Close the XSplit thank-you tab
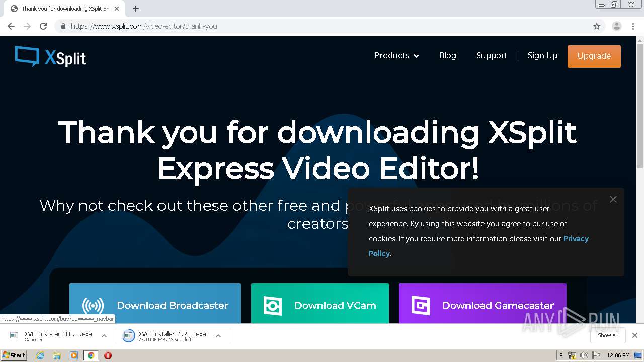This screenshot has height=362, width=644. 117,9
